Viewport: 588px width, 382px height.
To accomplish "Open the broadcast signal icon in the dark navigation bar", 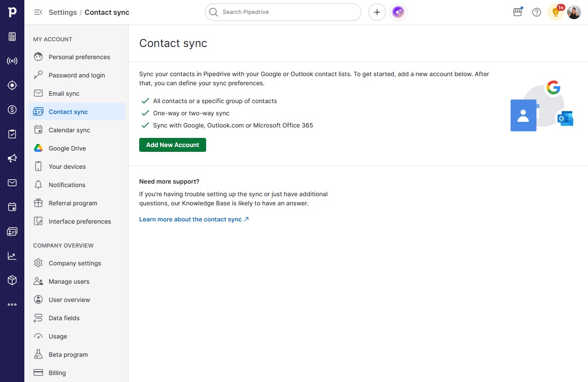I will point(12,61).
